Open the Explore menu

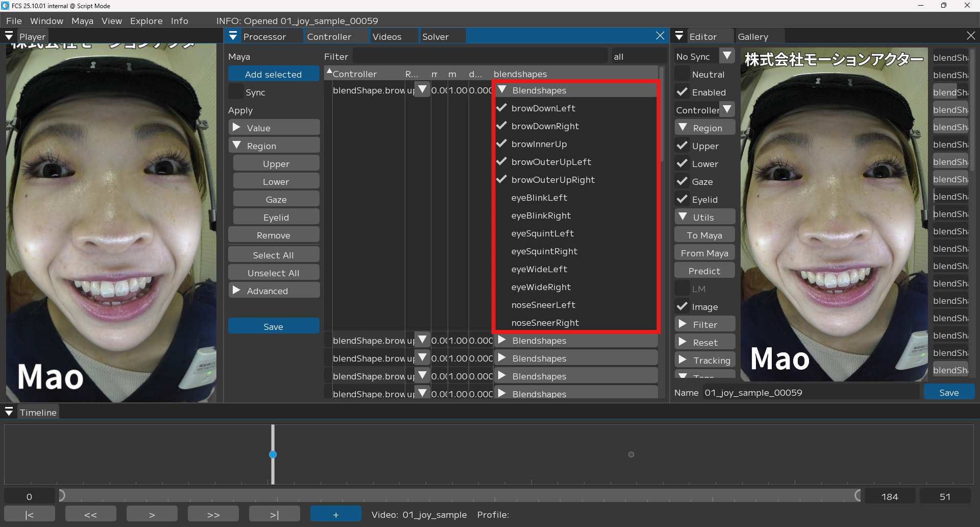point(146,21)
